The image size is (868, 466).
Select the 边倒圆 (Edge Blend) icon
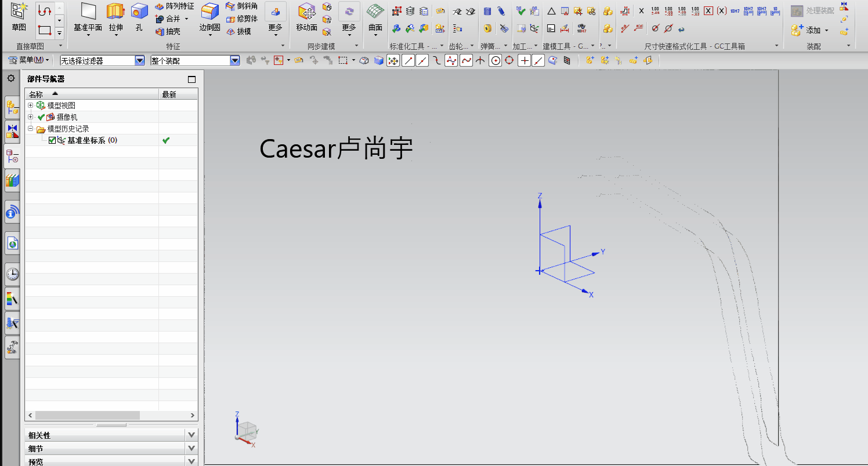tap(209, 11)
